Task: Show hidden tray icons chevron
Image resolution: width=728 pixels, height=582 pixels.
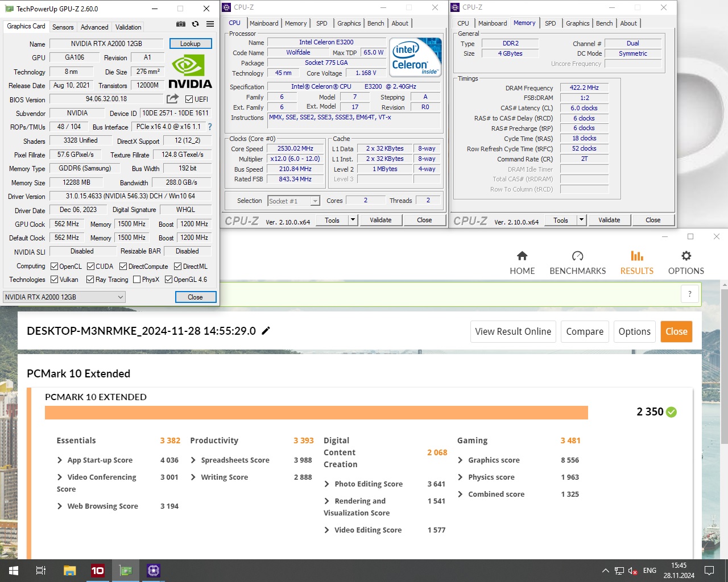Action: pyautogui.click(x=605, y=571)
